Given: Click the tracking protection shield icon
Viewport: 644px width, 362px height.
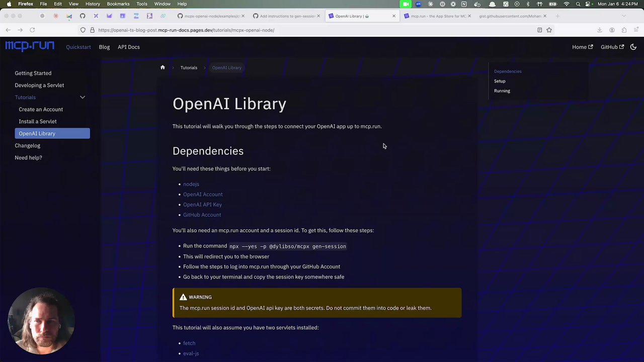Looking at the screenshot, I should point(83,30).
